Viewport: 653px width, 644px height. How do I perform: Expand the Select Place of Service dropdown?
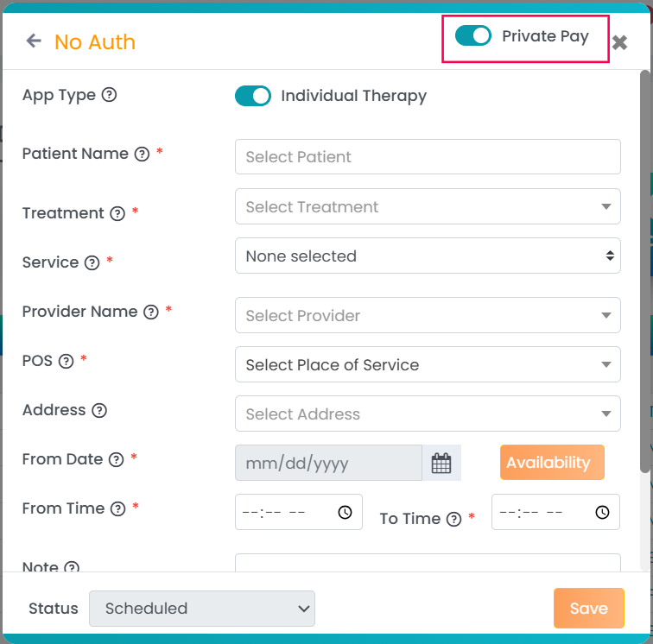pyautogui.click(x=428, y=365)
